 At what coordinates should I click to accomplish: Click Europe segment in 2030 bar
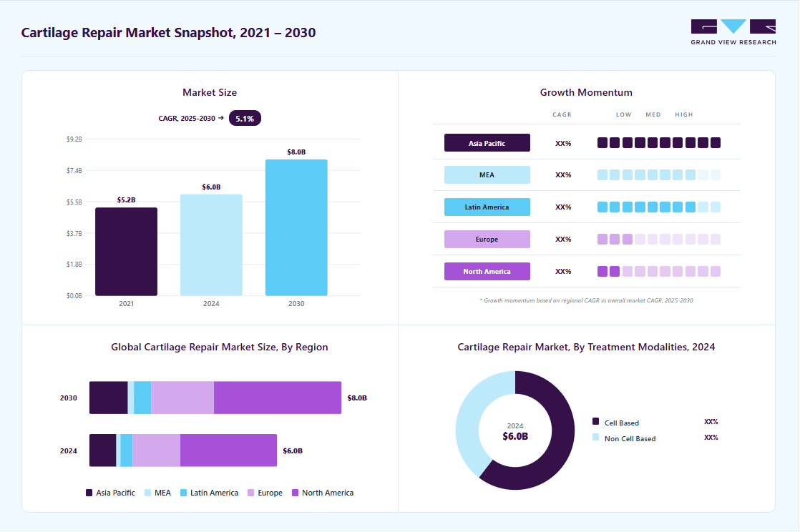click(182, 398)
